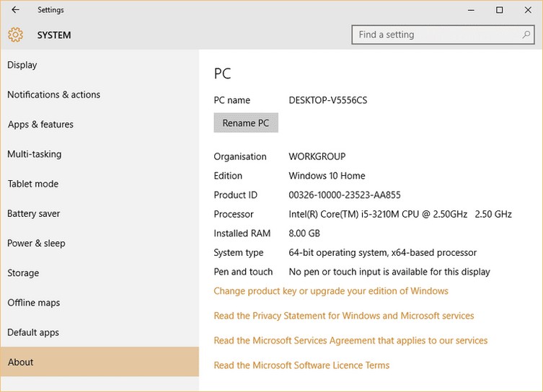Image resolution: width=543 pixels, height=392 pixels.
Task: Open Change product key or upgrade link
Action: pyautogui.click(x=331, y=291)
